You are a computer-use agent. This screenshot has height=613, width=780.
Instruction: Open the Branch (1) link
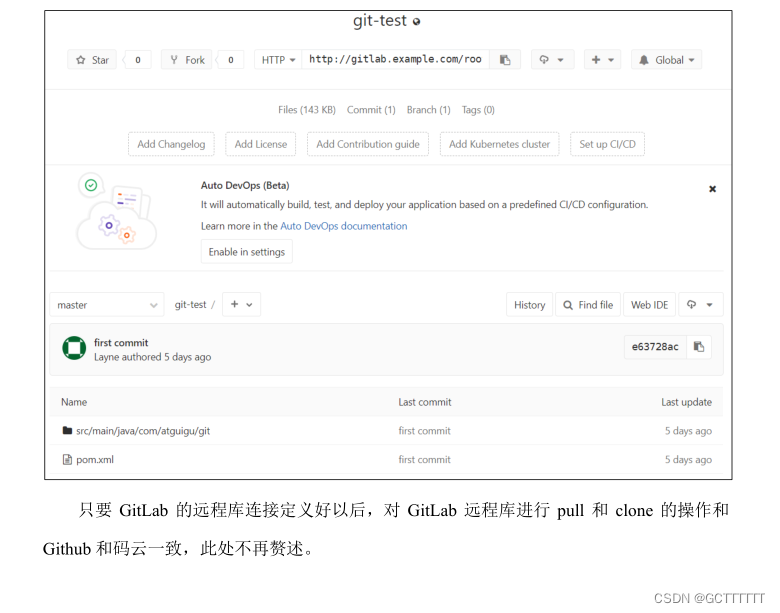(x=428, y=110)
